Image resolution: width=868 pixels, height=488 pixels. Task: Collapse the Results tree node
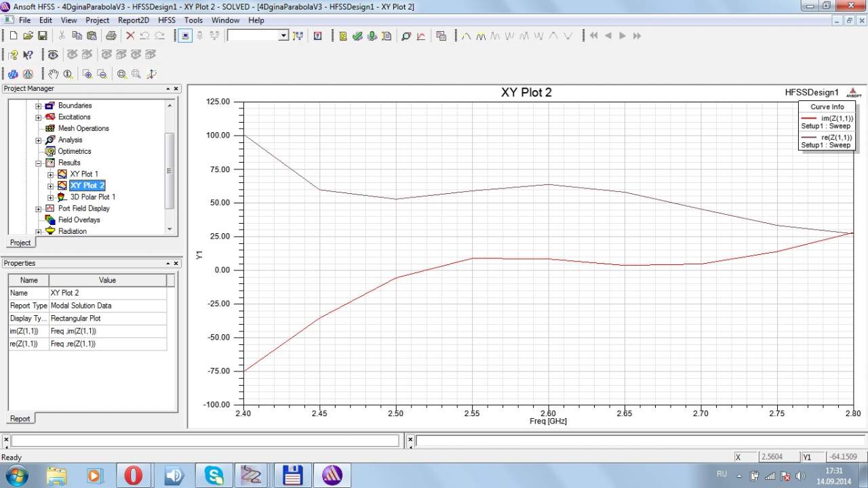(39, 163)
